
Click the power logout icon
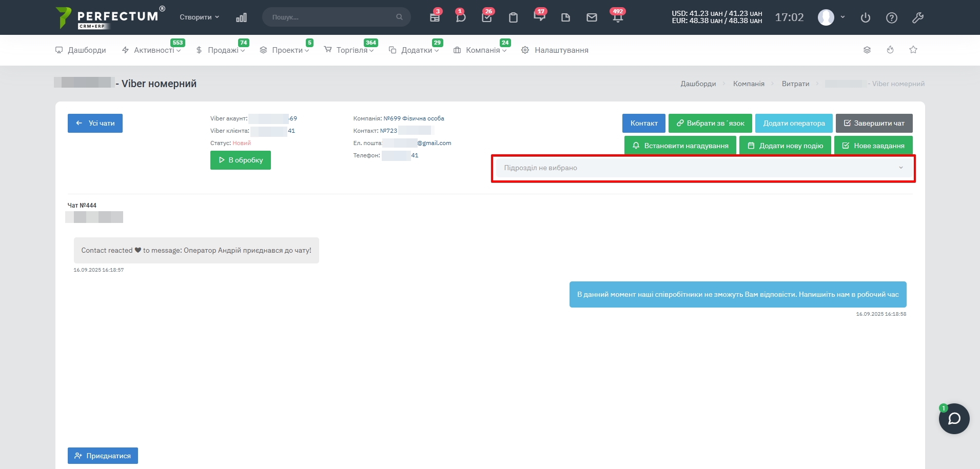tap(866, 18)
